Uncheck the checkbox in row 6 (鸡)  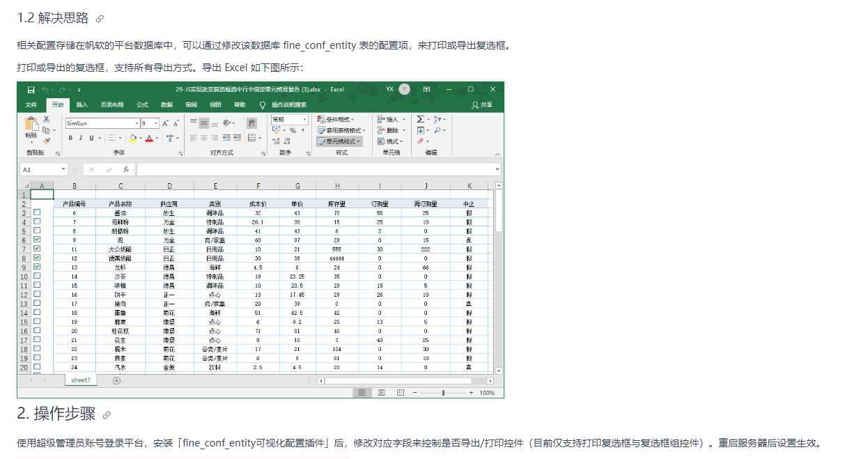tap(37, 240)
